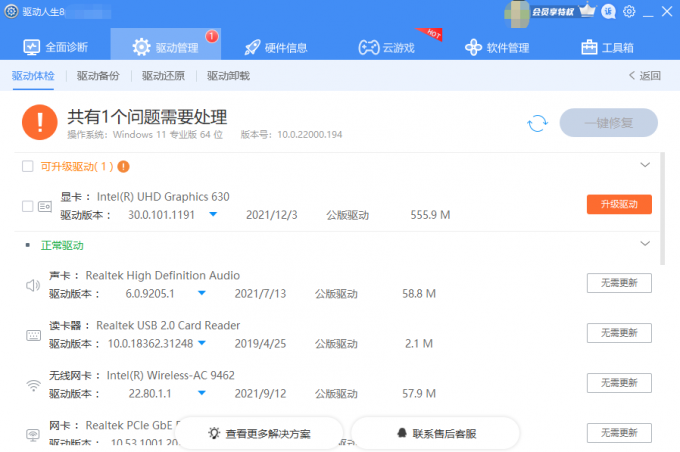Go back with the 返回 link
This screenshot has width=680, height=452.
[x=644, y=76]
